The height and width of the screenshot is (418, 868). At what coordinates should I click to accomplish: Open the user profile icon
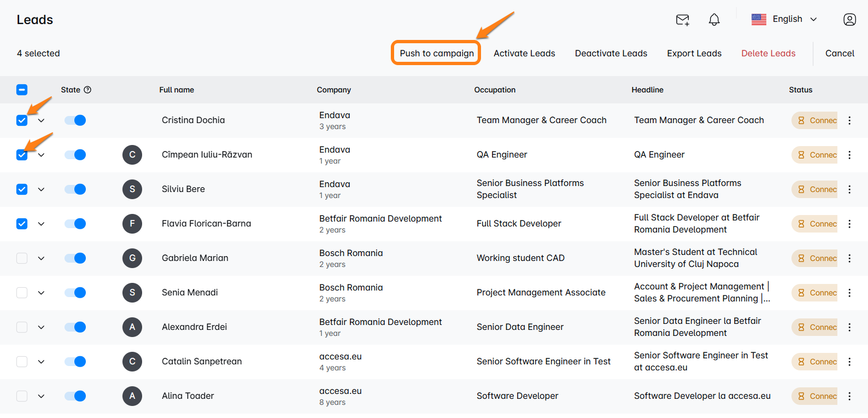click(849, 20)
